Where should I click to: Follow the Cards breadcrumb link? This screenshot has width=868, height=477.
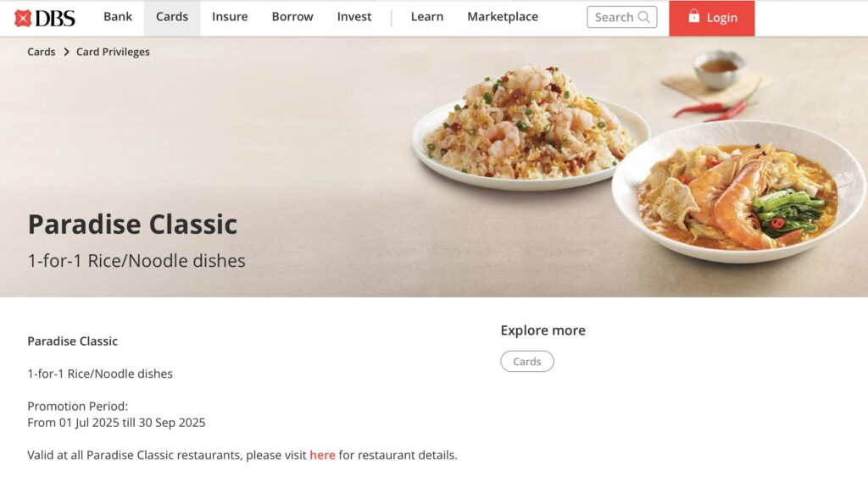[42, 52]
